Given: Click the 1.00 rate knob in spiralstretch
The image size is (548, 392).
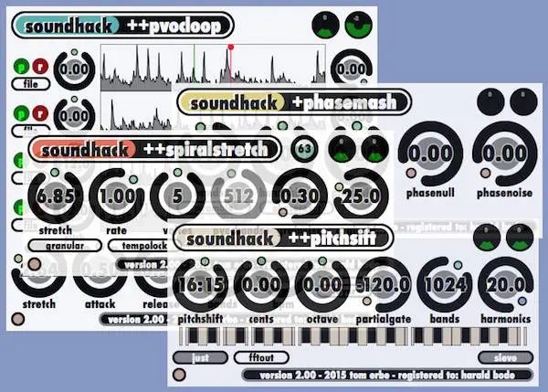Looking at the screenshot, I should click(x=117, y=196).
